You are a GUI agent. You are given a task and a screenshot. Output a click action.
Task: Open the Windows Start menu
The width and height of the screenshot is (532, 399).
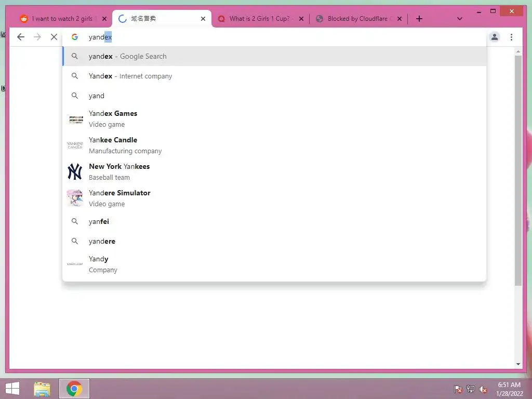point(12,389)
